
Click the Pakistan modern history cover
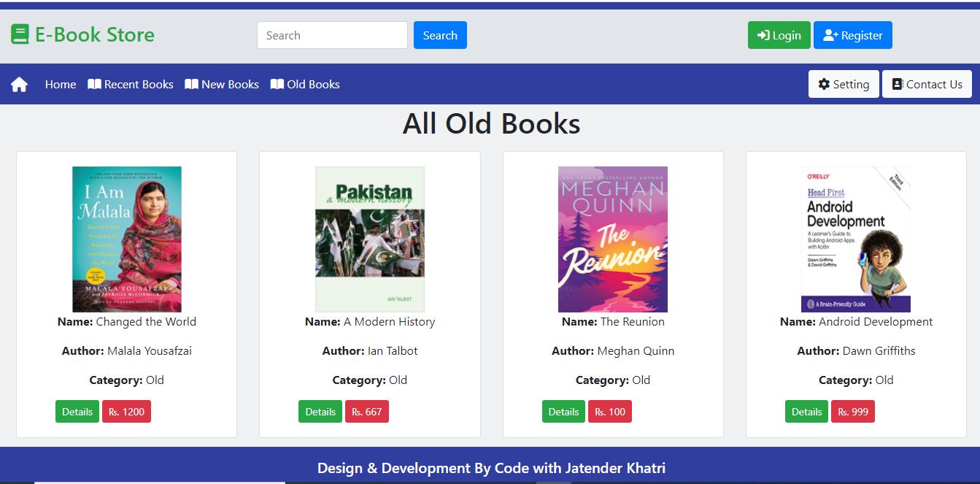coord(370,239)
